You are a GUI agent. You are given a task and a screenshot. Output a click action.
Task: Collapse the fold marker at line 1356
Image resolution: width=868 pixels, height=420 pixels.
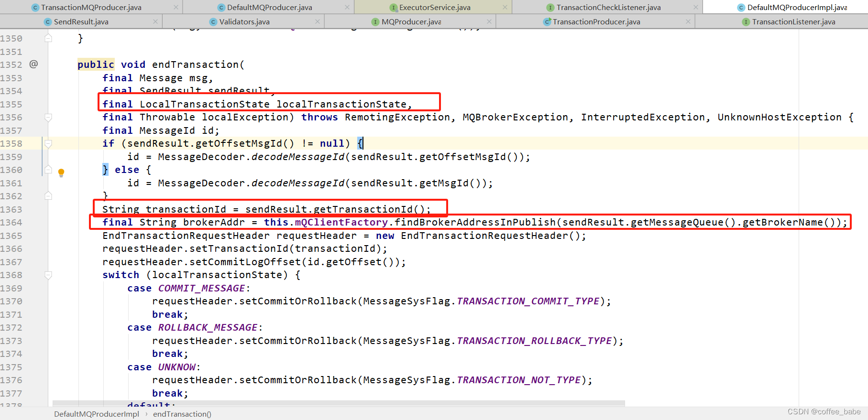pos(48,117)
